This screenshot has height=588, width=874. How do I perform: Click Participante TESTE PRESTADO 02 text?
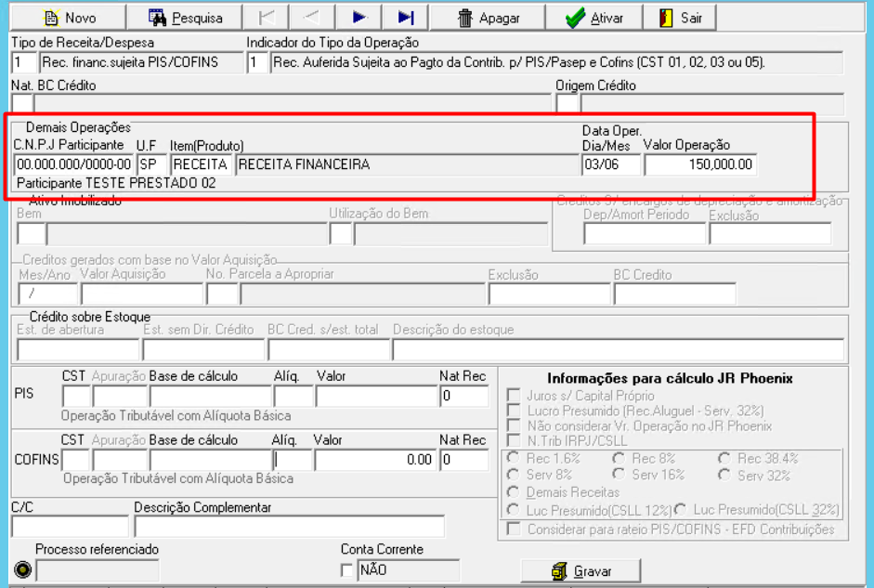116,183
